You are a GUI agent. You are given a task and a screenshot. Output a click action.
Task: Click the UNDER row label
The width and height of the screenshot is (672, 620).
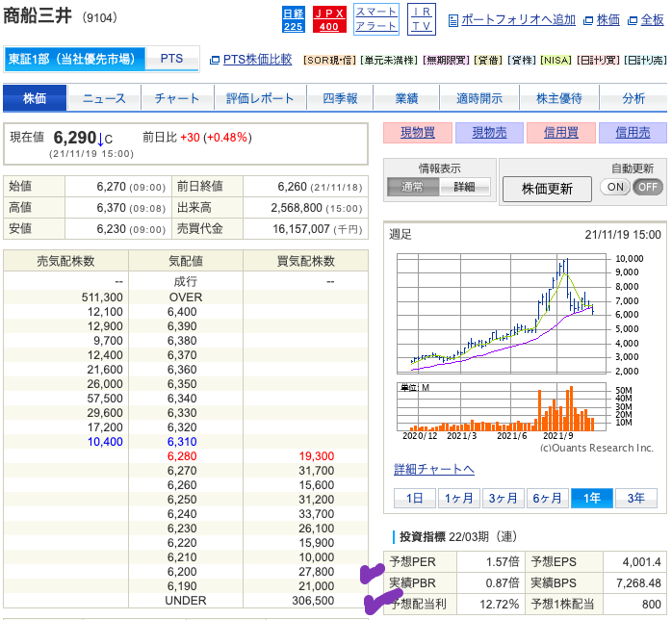tap(186, 601)
